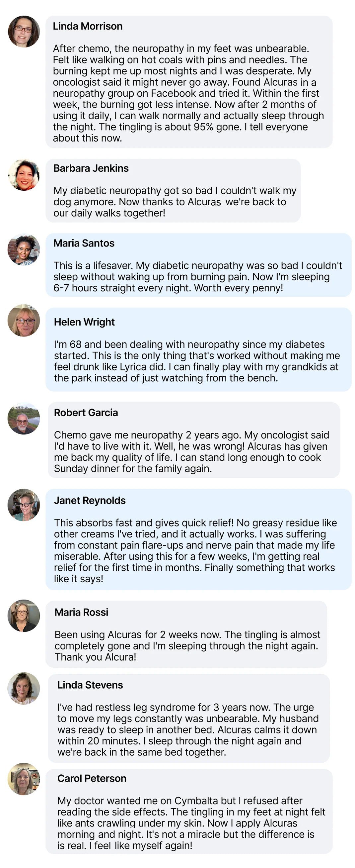Click Helen Wright's avatar image

24,321
